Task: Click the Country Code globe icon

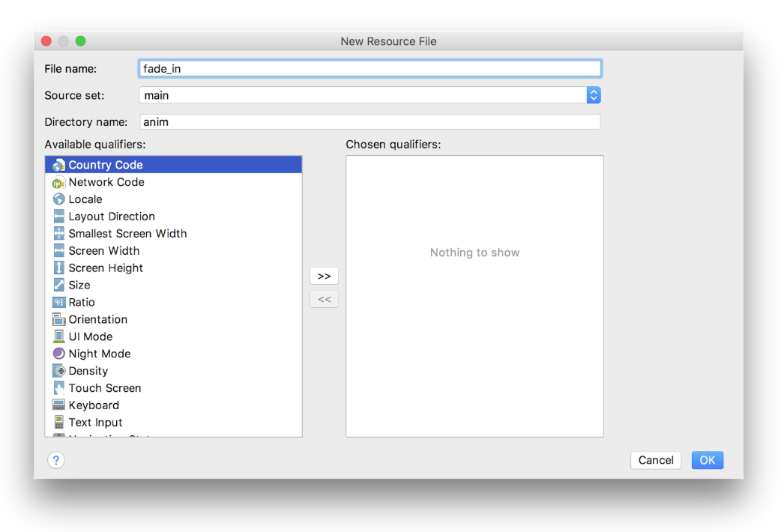Action: click(x=58, y=165)
